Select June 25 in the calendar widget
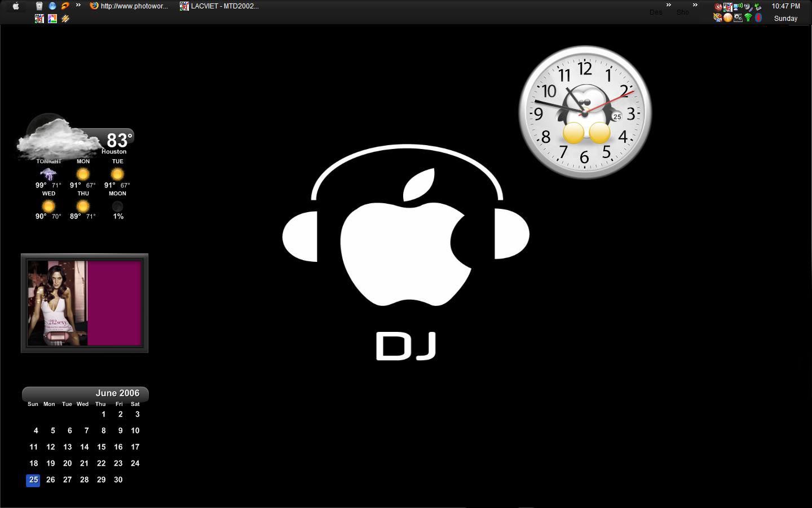The image size is (812, 508). point(33,480)
